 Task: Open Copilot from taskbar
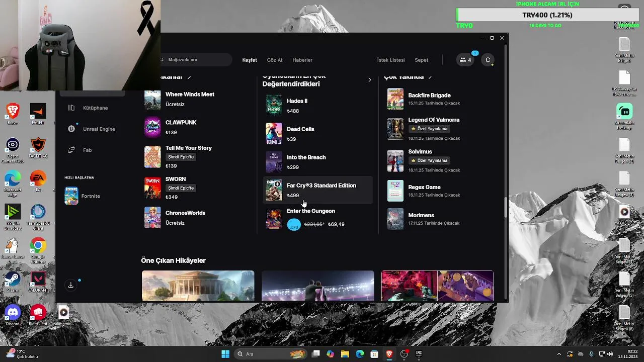click(330, 354)
